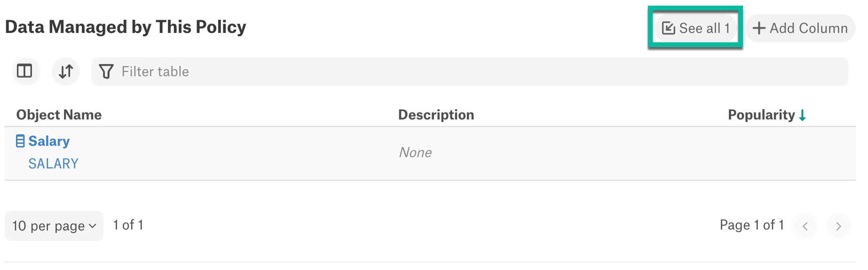Click the plus icon in Add Column
Screen dimensions: 868x270
759,28
